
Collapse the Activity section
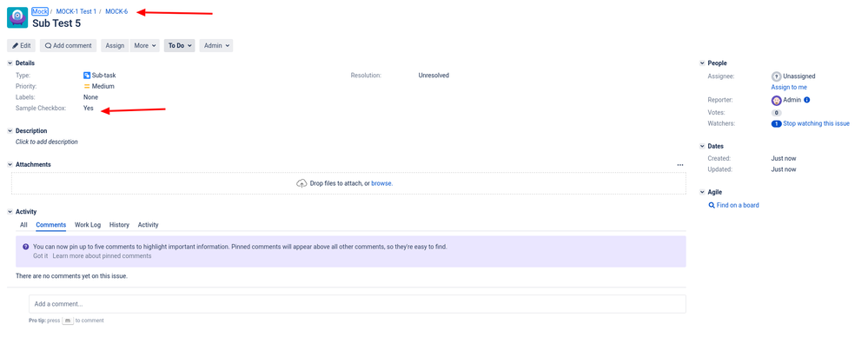pos(10,212)
